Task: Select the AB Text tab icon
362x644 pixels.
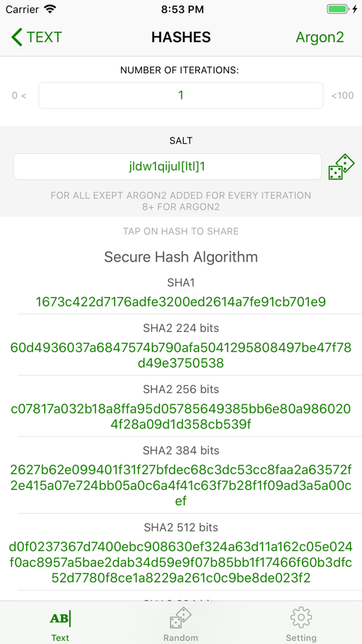Action: pos(60,618)
